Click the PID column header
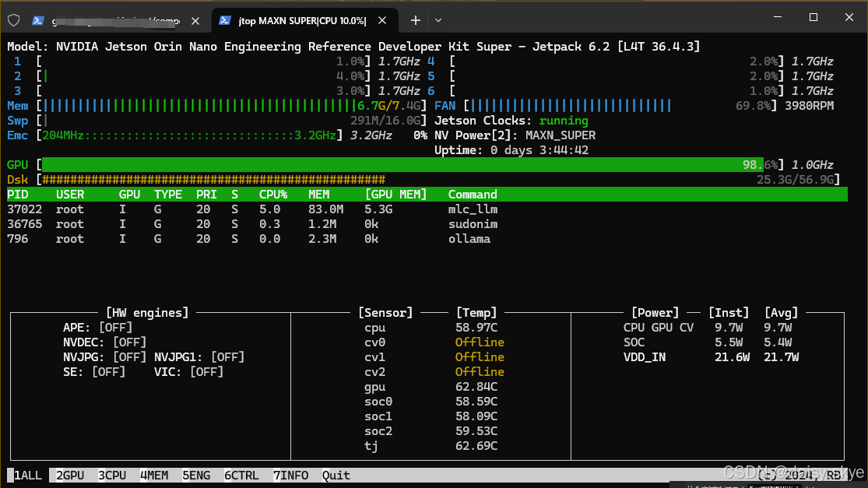Screen dimensions: 868x488 point(18,195)
